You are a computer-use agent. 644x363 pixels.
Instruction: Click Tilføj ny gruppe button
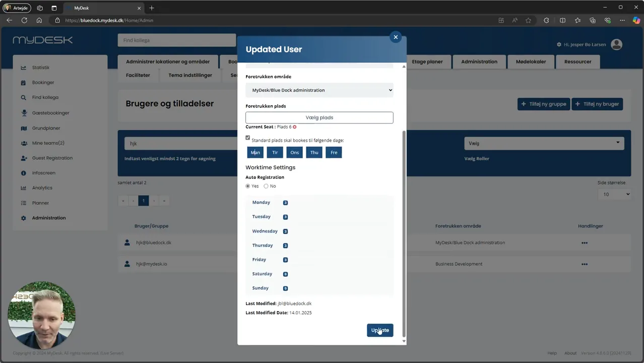[544, 104]
